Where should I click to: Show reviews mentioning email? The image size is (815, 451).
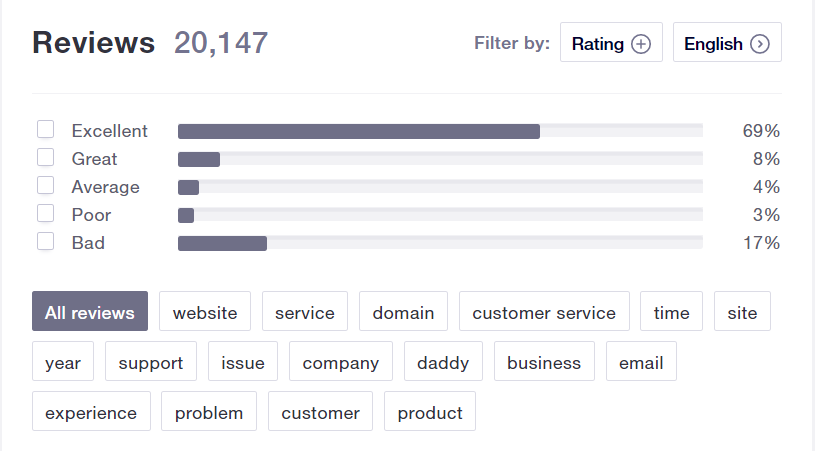click(641, 362)
